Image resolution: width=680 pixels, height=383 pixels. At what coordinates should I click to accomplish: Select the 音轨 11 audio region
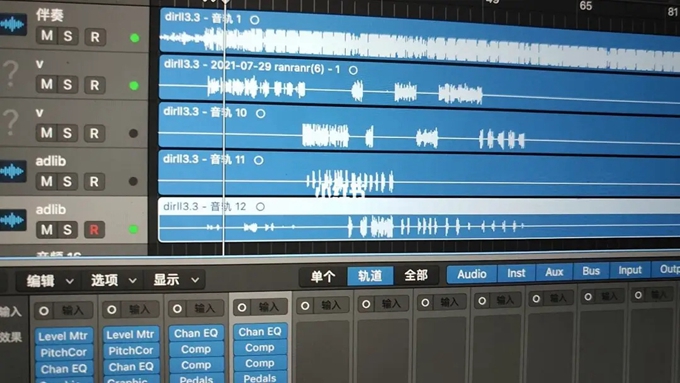[419, 173]
